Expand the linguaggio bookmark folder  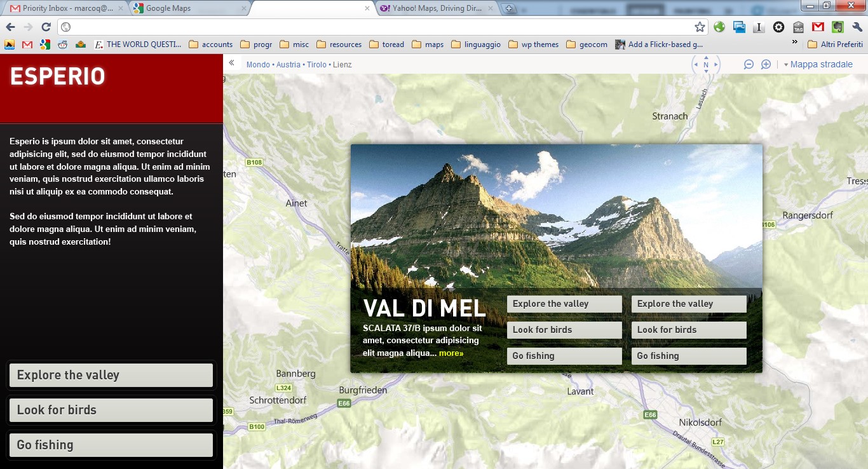pyautogui.click(x=476, y=44)
